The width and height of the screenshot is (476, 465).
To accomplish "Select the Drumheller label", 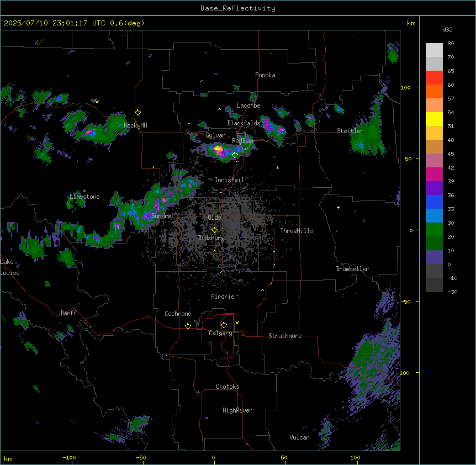I will 352,269.
